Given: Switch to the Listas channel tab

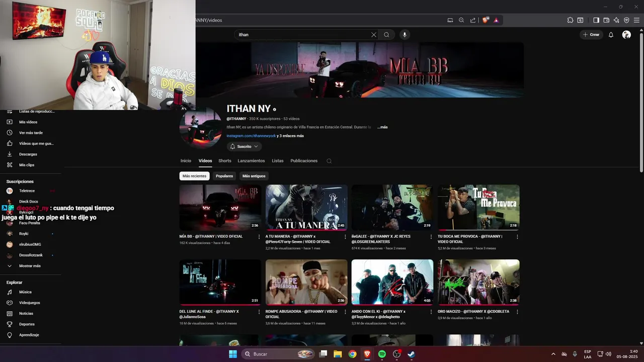Looking at the screenshot, I should click(278, 161).
